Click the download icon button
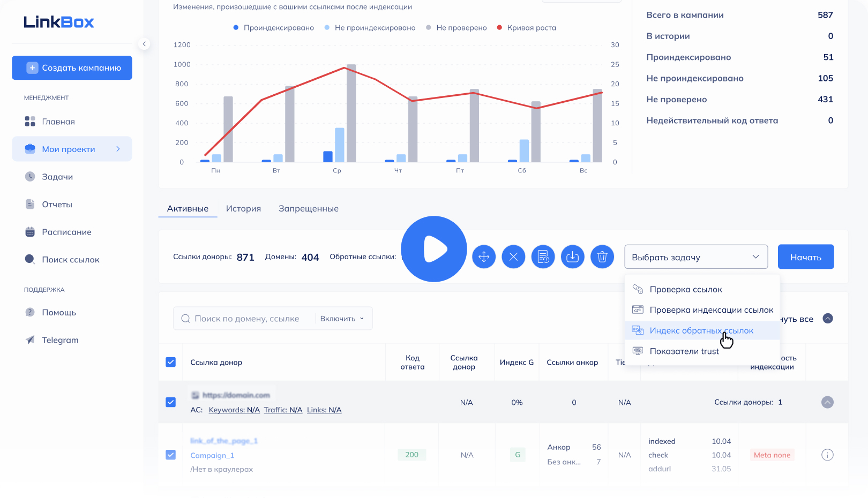Image resolution: width=868 pixels, height=498 pixels. [572, 257]
